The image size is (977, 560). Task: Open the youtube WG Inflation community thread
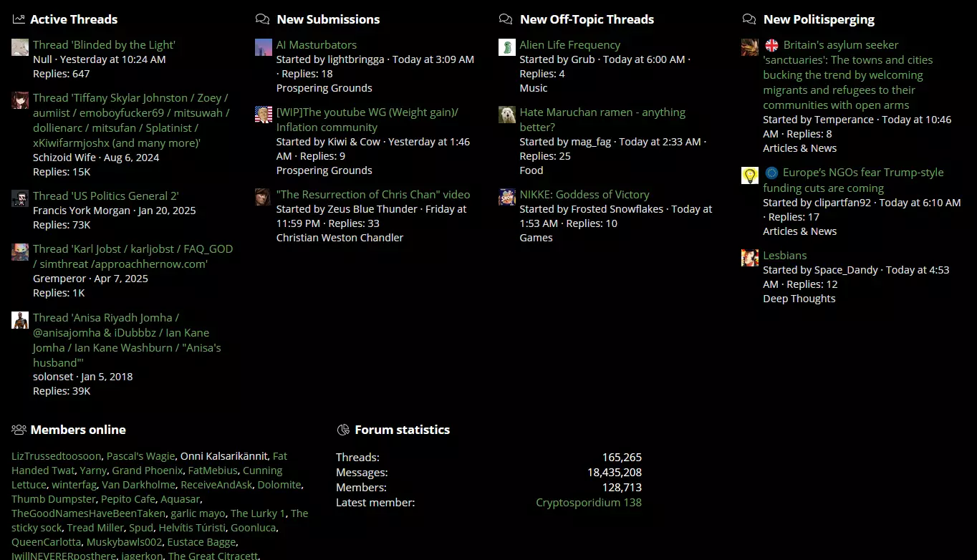pyautogui.click(x=367, y=120)
